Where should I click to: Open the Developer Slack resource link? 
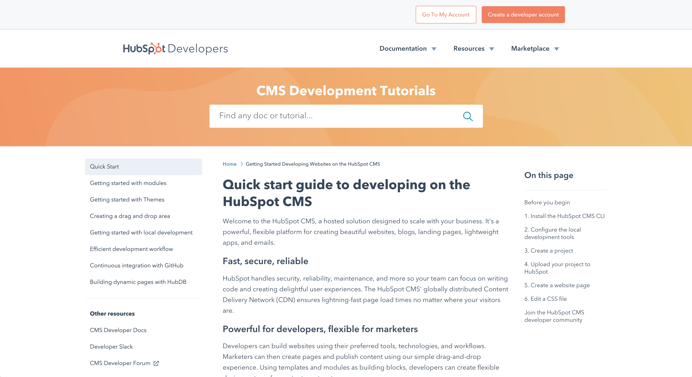pos(111,347)
